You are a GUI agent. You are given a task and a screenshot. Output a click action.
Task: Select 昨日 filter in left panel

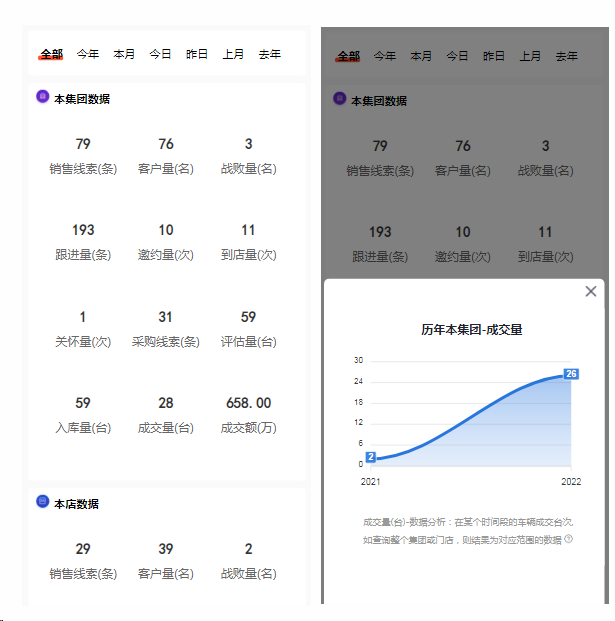(x=197, y=54)
